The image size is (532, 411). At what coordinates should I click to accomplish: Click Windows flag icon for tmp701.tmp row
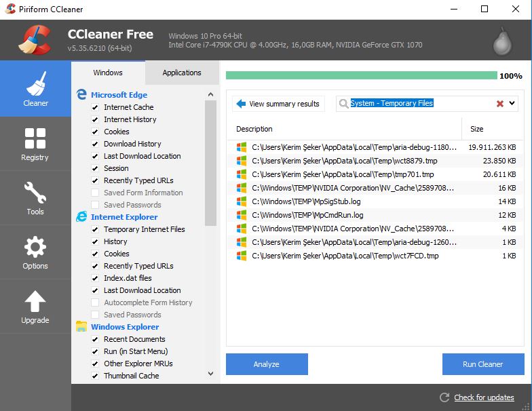click(242, 174)
